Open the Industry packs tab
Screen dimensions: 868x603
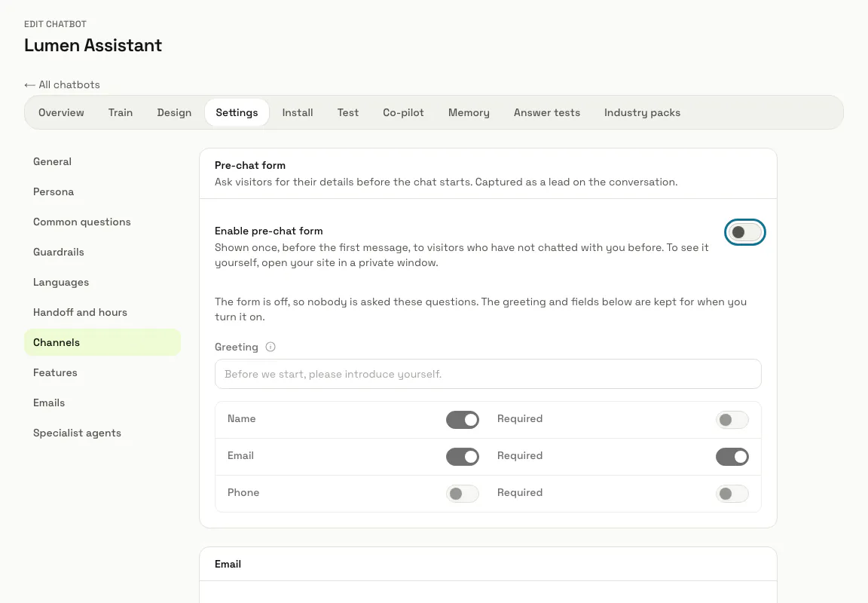642,112
